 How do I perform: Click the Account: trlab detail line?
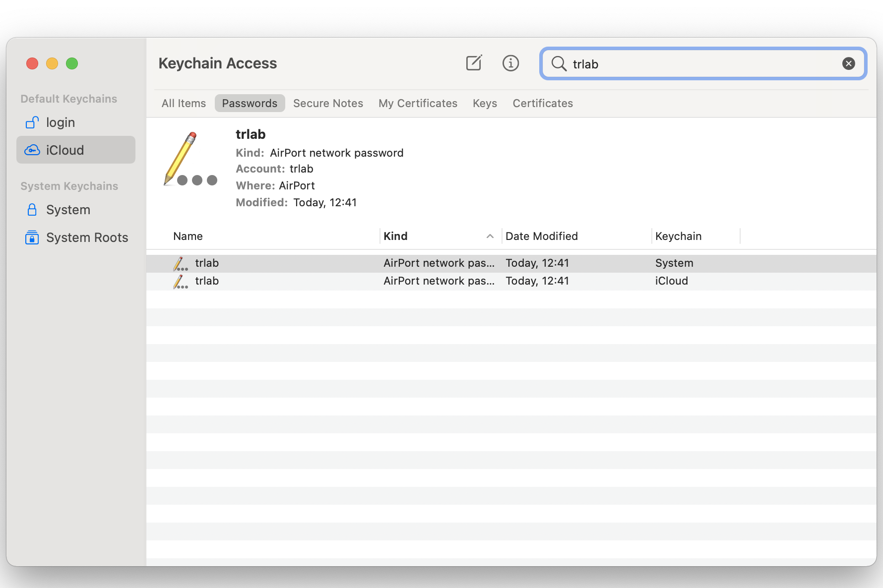click(x=274, y=169)
